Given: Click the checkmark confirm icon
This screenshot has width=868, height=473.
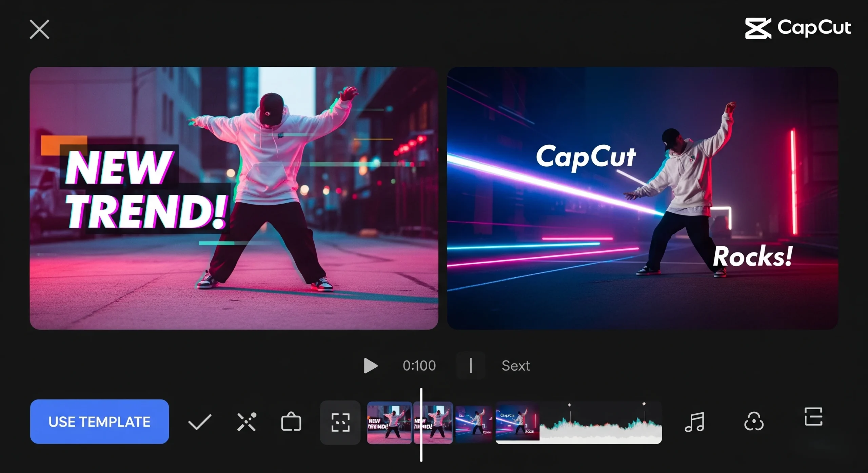Looking at the screenshot, I should 200,422.
